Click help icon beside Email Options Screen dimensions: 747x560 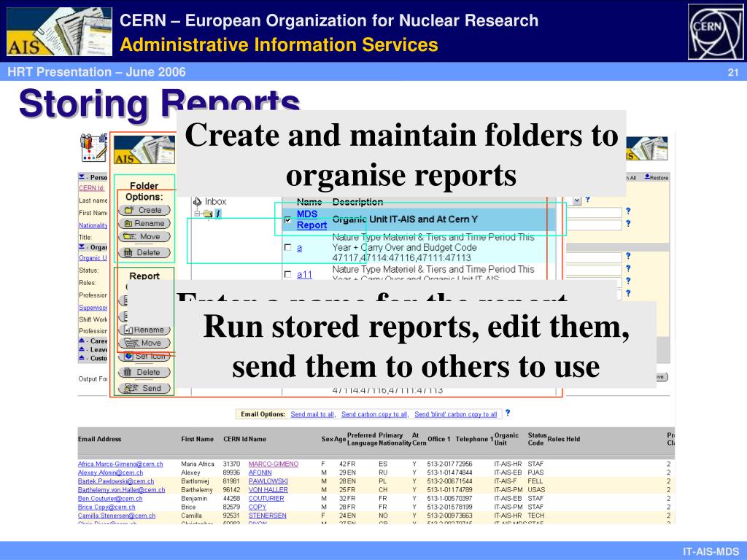[508, 413]
